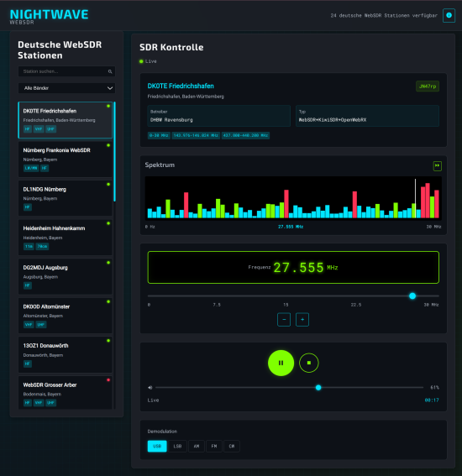Select USB demodulation mode
Image resolution: width=462 pixels, height=476 pixels.
(157, 447)
